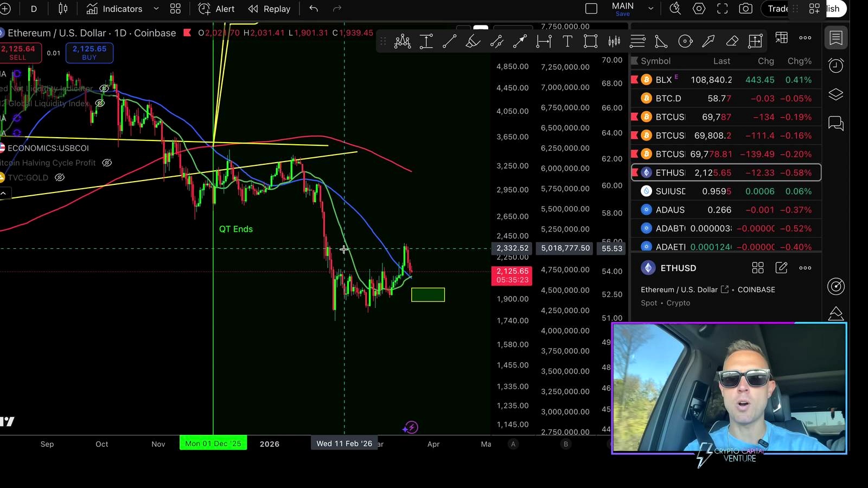This screenshot has height=488, width=868.
Task: Open the alerts clock sidebar icon
Action: click(836, 66)
